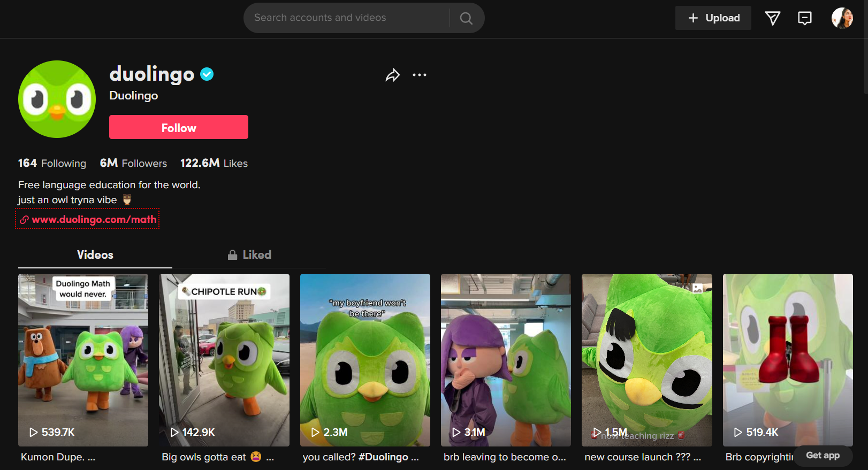This screenshot has width=868, height=470.
Task: Click play icon on 1.5M video
Action: [597, 432]
